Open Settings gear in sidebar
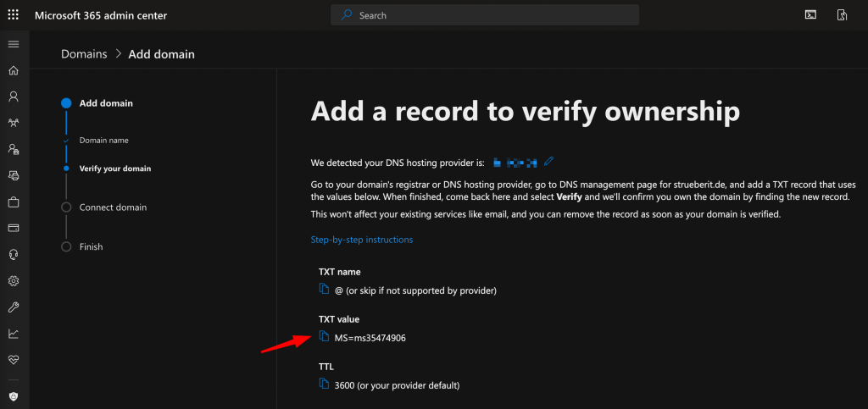This screenshot has height=409, width=868. 14,280
